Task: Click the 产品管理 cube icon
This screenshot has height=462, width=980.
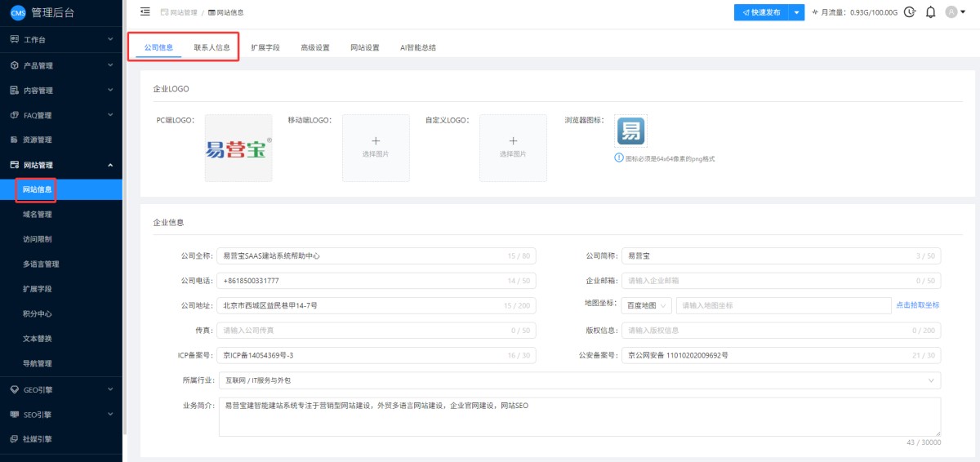Action: pos(14,65)
